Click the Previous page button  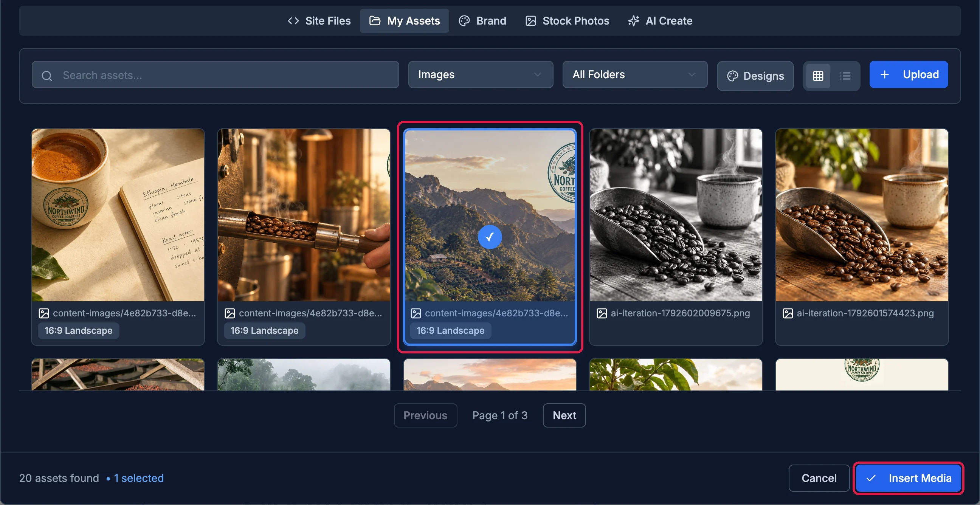click(x=425, y=415)
